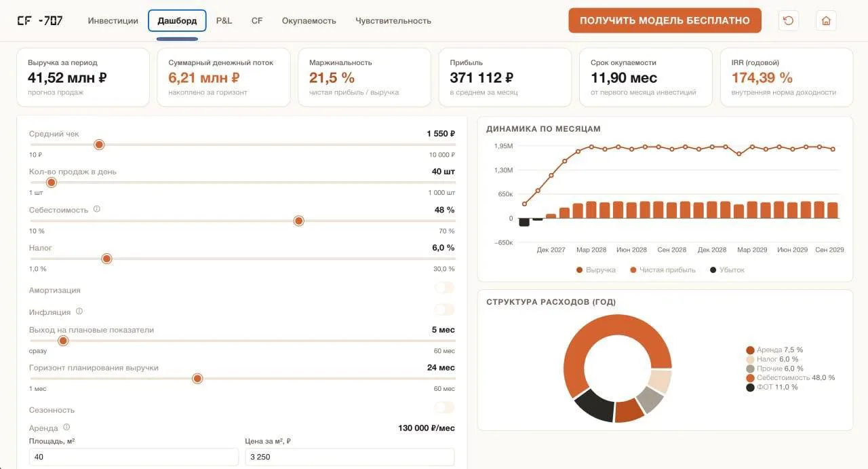Click the 48 % cost value
Screen dimensions: 868x469
pos(445,210)
